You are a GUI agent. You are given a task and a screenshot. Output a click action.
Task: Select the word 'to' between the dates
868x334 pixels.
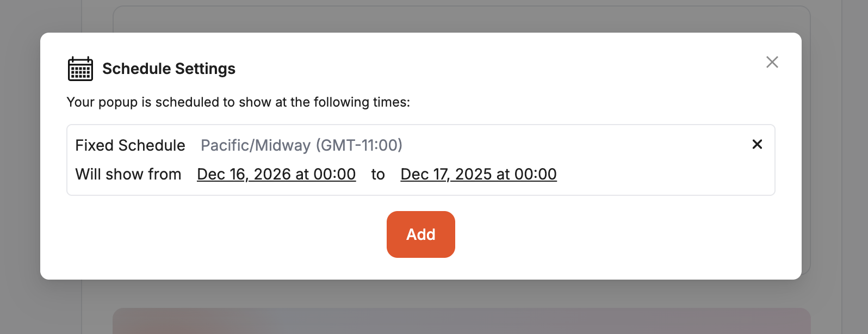pos(377,174)
